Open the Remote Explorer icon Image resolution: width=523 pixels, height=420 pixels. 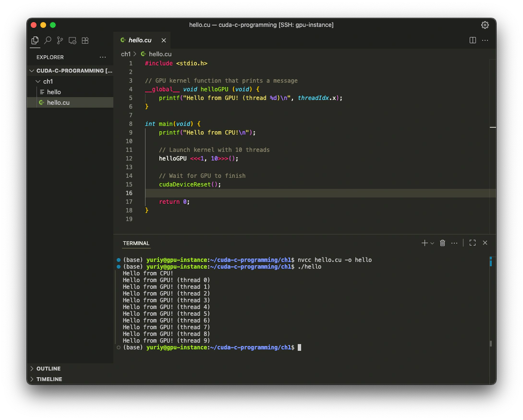(x=72, y=40)
